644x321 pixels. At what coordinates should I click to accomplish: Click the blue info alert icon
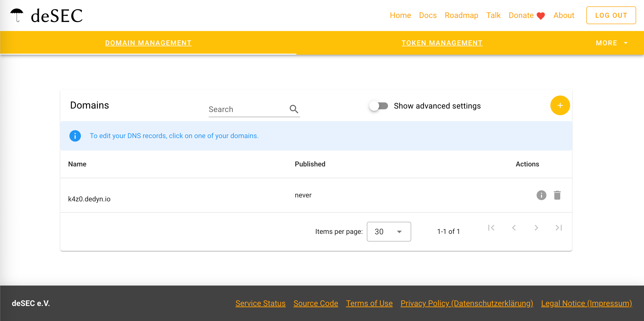tap(75, 136)
